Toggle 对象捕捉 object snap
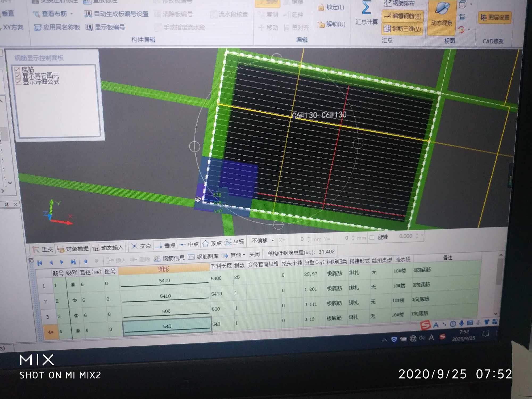The width and height of the screenshot is (532, 399). point(72,248)
